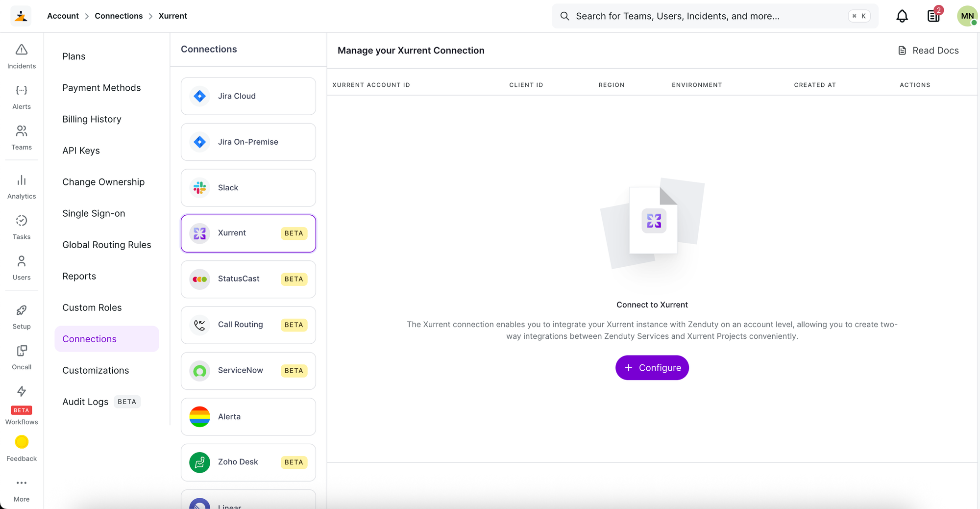
Task: Open API Keys settings
Action: pos(81,151)
